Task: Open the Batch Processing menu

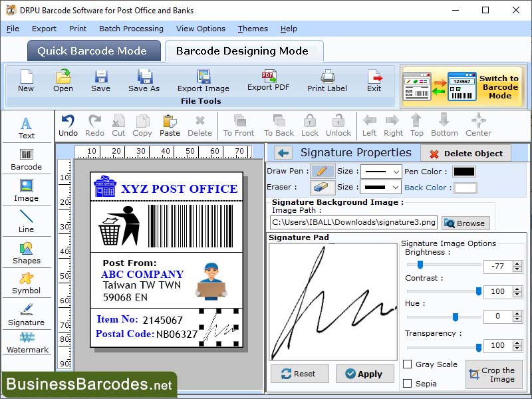Action: (x=131, y=29)
